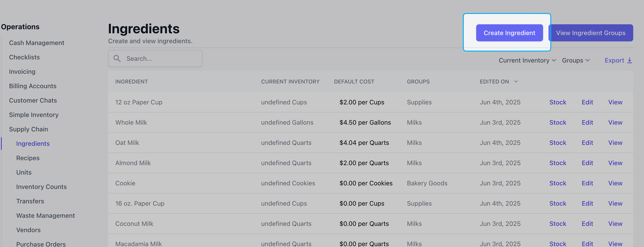The image size is (644, 247).
Task: Click the Create Ingredient button
Action: pyautogui.click(x=509, y=33)
